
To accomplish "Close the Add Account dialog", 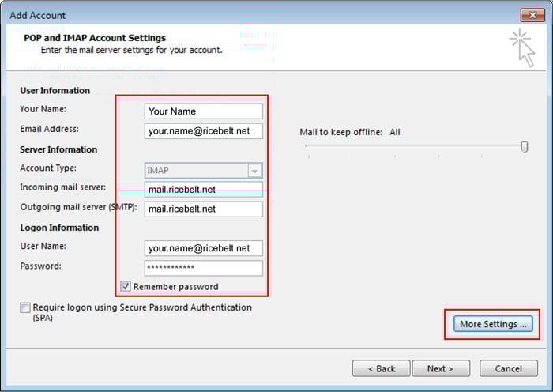I will pos(529,15).
